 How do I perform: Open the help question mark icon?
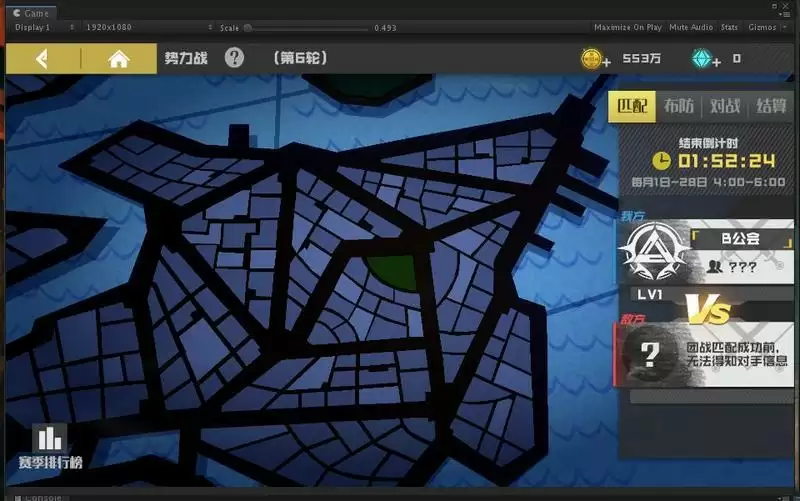[x=234, y=58]
